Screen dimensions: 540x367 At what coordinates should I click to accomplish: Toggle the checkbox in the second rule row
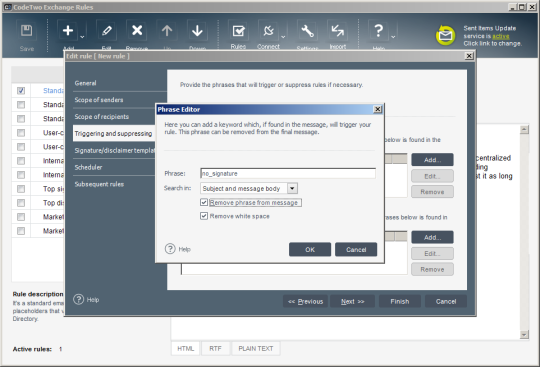(21, 105)
